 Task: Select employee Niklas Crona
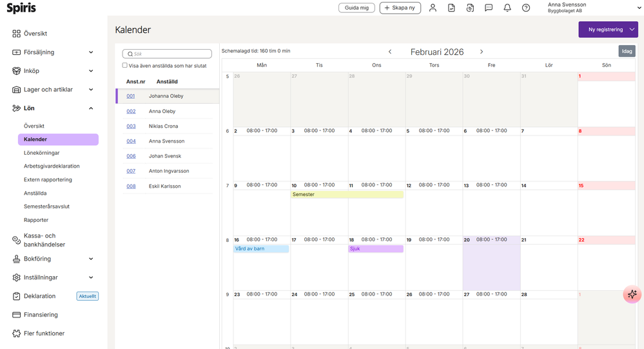(164, 126)
